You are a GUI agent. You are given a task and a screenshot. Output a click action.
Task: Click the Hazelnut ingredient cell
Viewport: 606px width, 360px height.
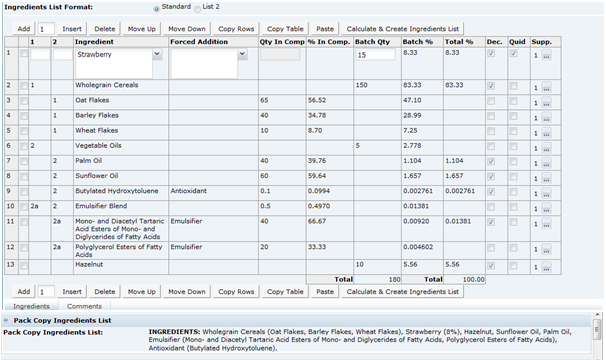(121, 267)
